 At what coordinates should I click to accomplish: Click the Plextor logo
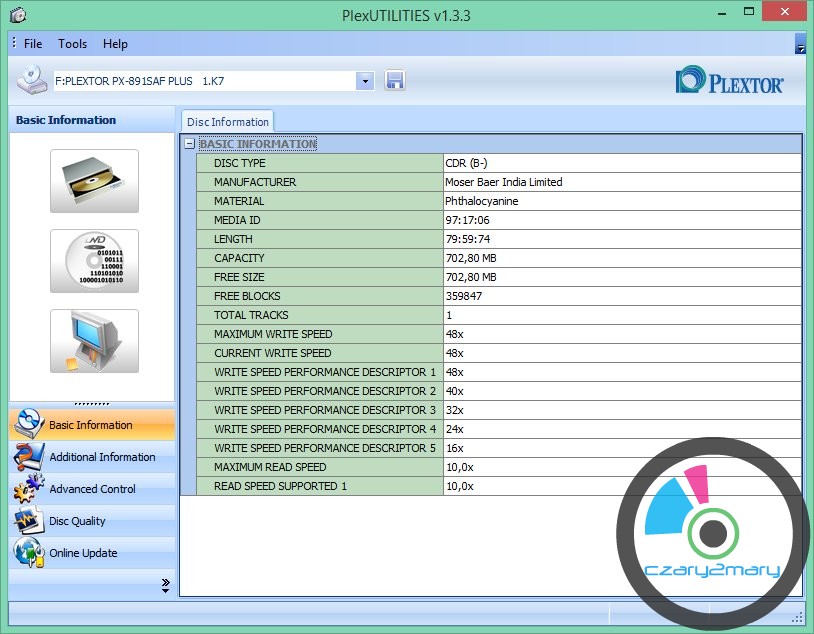click(x=730, y=81)
